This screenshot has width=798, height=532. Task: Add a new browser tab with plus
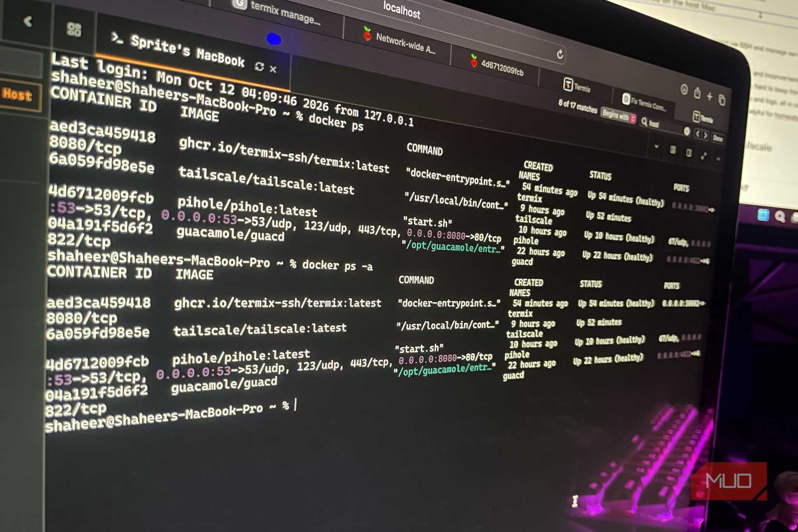point(709,96)
